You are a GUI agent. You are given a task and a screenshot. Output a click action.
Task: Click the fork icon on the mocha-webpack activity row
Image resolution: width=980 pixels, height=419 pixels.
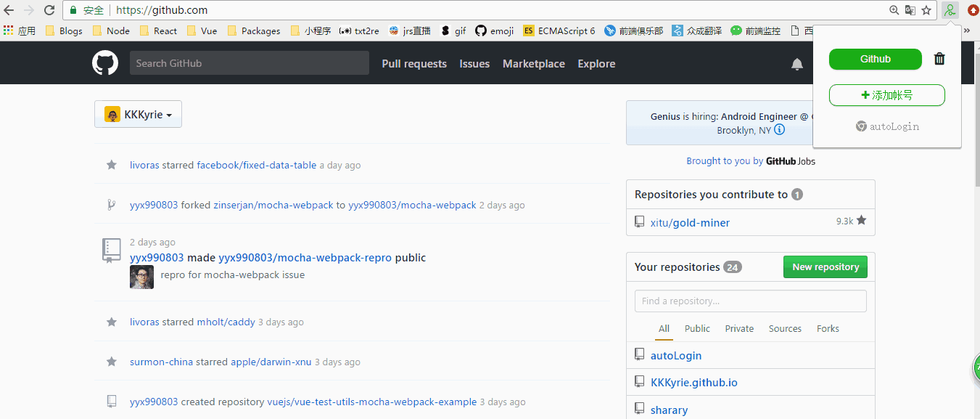pyautogui.click(x=111, y=205)
